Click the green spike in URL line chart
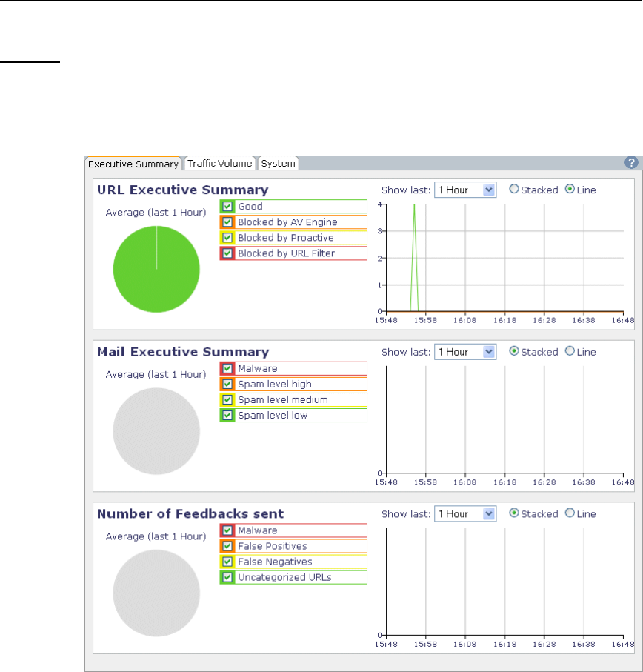Image resolution: width=643 pixels, height=672 pixels. coord(414,257)
